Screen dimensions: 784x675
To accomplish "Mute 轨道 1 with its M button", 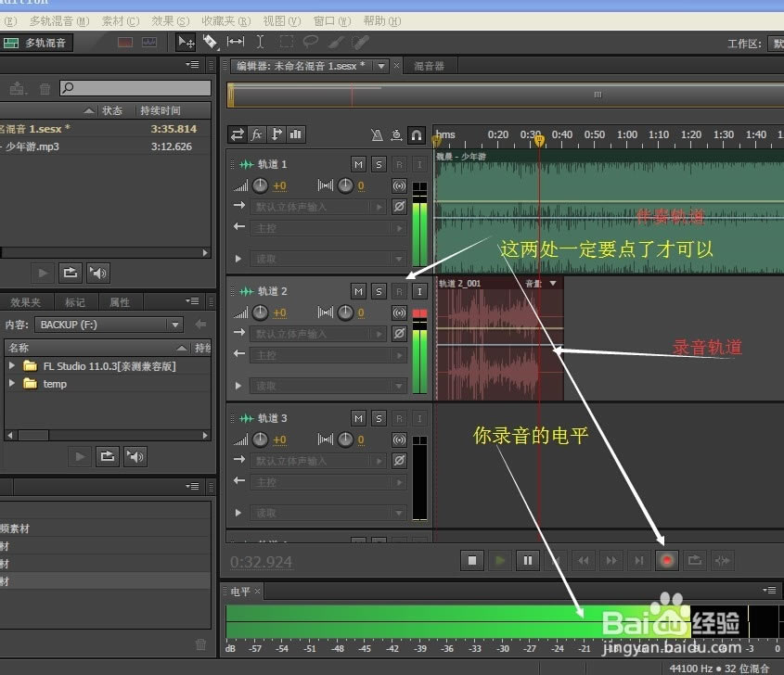I will pos(357,163).
